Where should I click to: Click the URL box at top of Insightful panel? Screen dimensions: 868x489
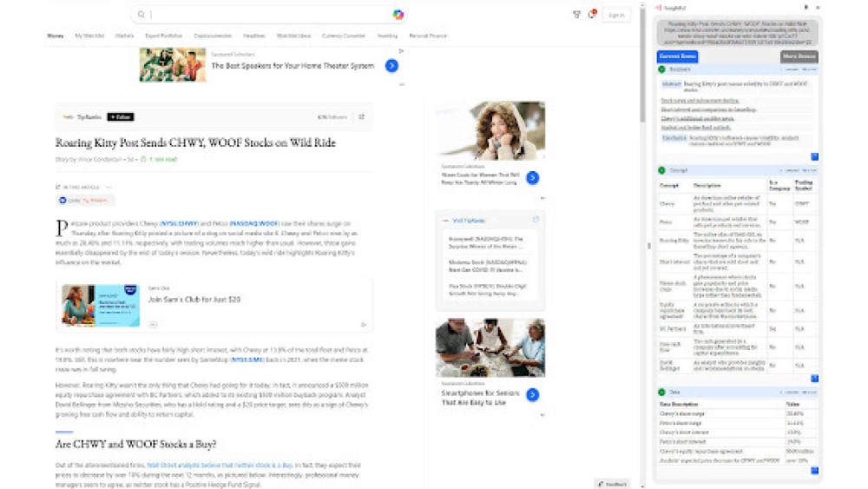[737, 33]
